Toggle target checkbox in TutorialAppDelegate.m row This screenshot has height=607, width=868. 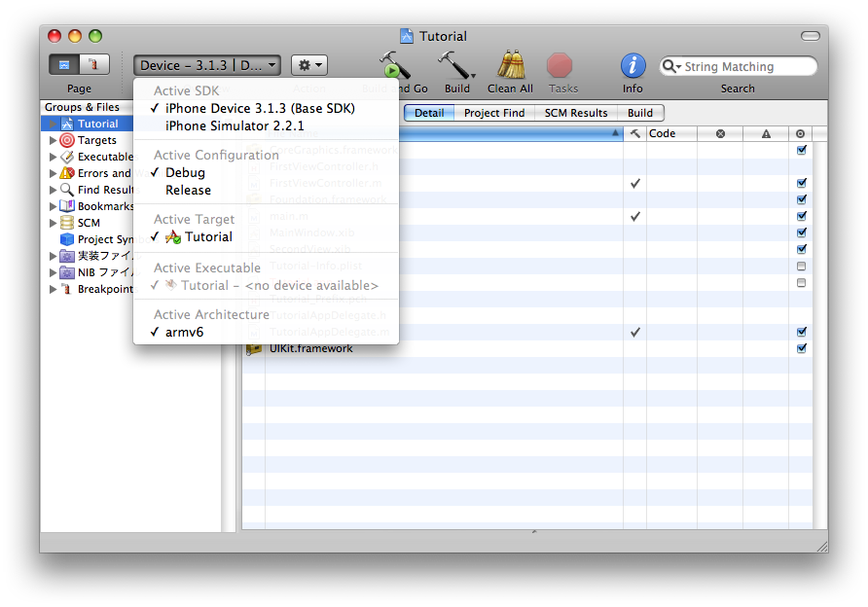coord(801,332)
